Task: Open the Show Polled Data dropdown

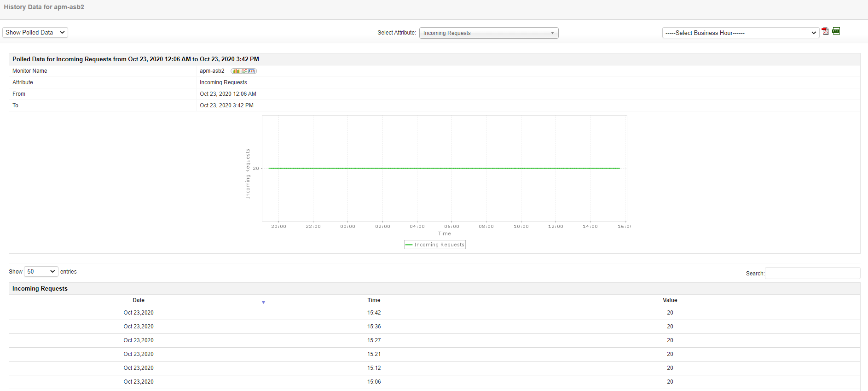Action: [x=35, y=33]
